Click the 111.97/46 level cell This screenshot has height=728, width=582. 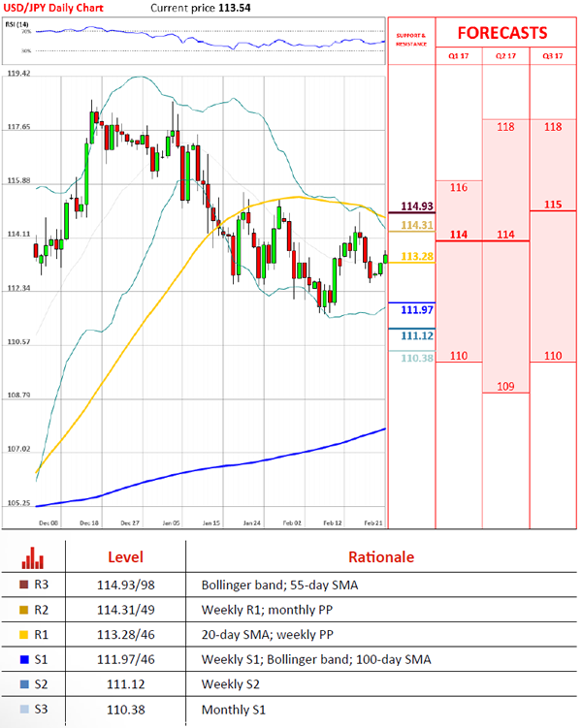[126, 660]
